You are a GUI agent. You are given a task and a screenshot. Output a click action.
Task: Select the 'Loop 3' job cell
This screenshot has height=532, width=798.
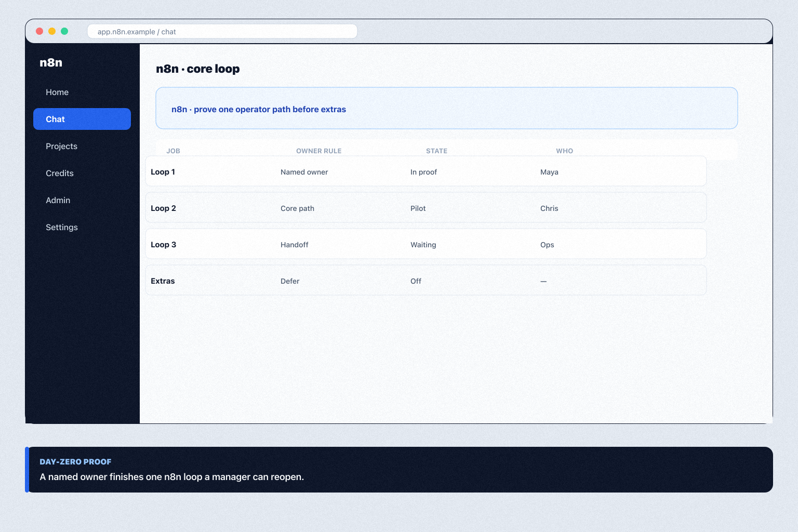pos(163,245)
